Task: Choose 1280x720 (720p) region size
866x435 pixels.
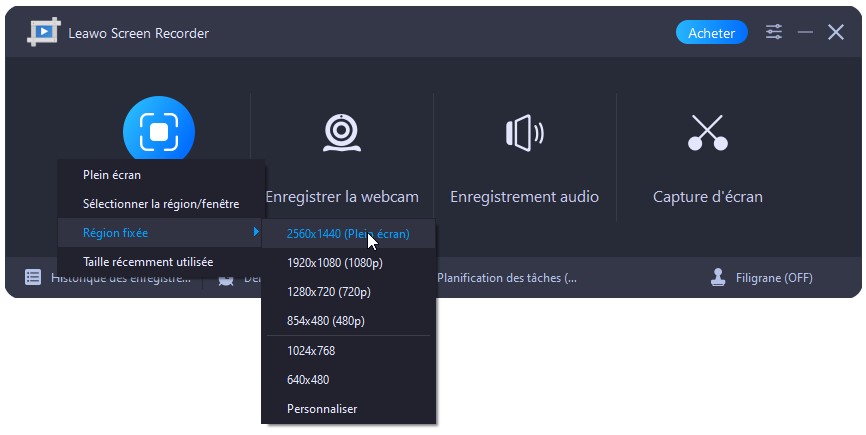Action: coord(330,292)
